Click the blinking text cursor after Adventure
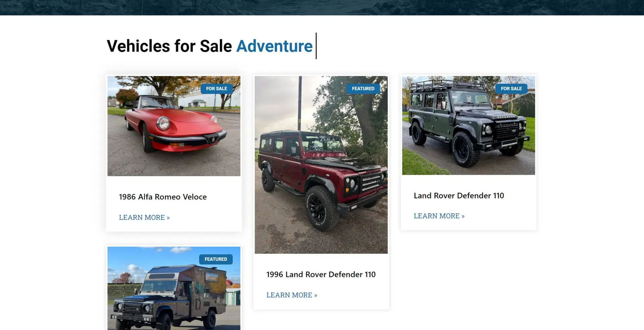This screenshot has width=644, height=330. (x=316, y=46)
